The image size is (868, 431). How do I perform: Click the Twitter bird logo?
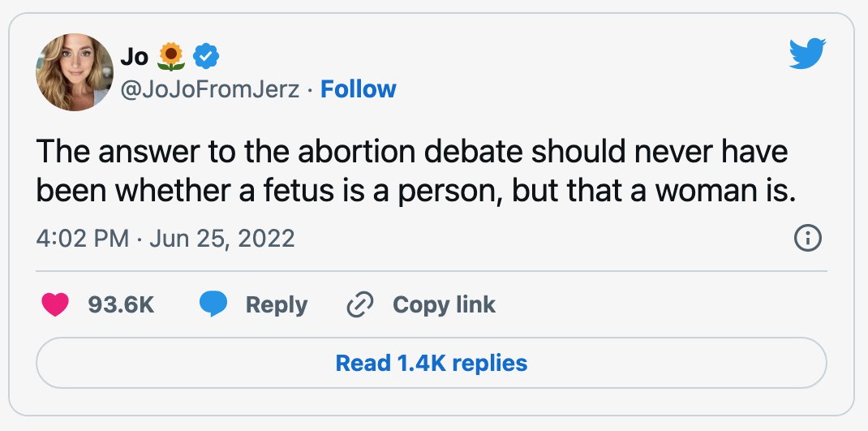807,54
